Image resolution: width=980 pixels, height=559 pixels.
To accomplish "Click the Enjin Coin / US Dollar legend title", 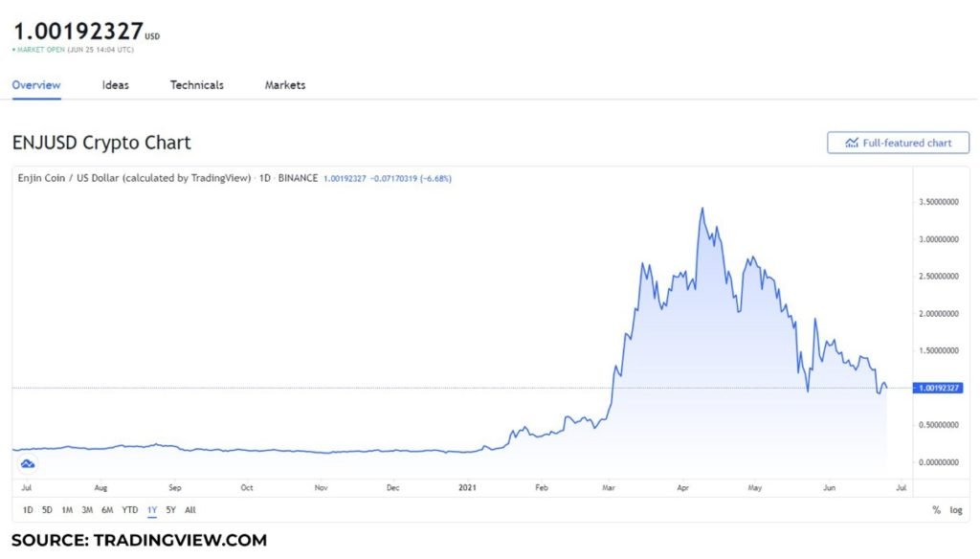I will coord(134,178).
